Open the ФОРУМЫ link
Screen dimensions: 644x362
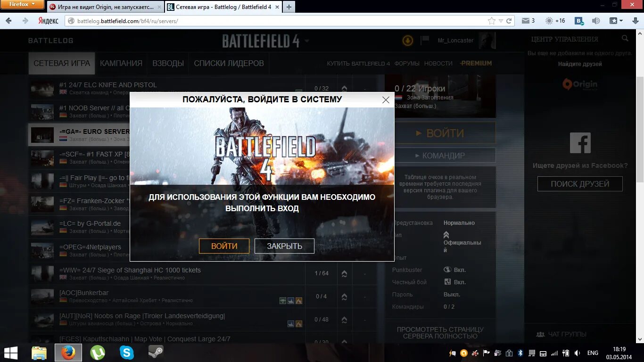[x=407, y=64]
